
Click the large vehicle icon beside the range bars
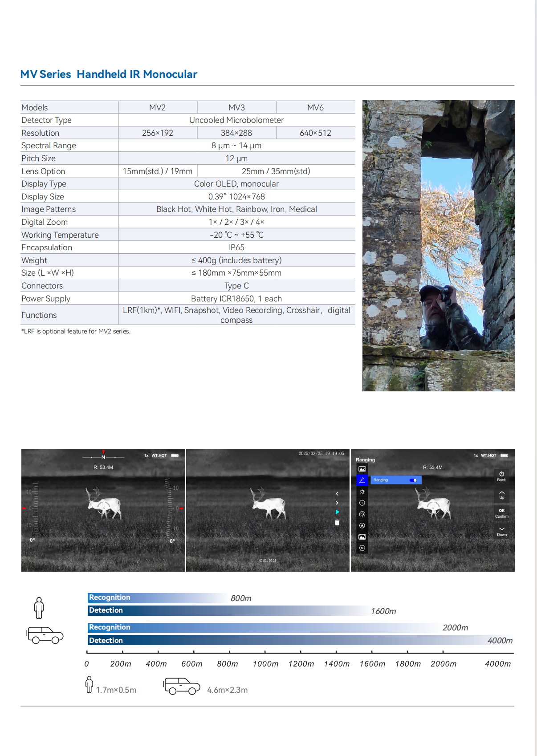45,635
